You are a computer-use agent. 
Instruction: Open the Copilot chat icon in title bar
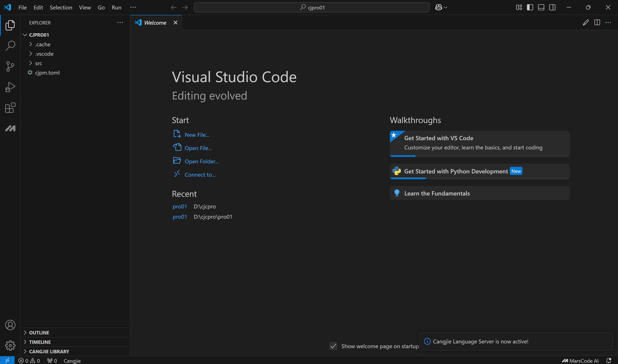point(438,7)
